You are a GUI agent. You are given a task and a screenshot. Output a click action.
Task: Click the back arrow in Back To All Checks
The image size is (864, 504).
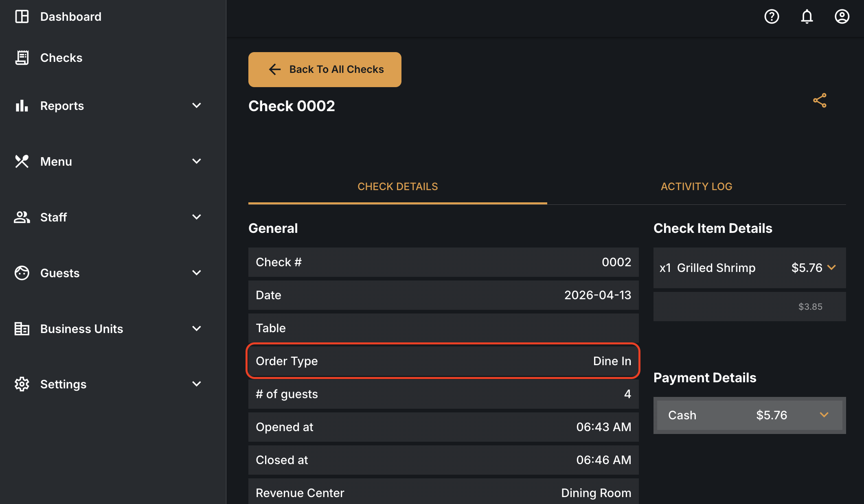pyautogui.click(x=275, y=70)
